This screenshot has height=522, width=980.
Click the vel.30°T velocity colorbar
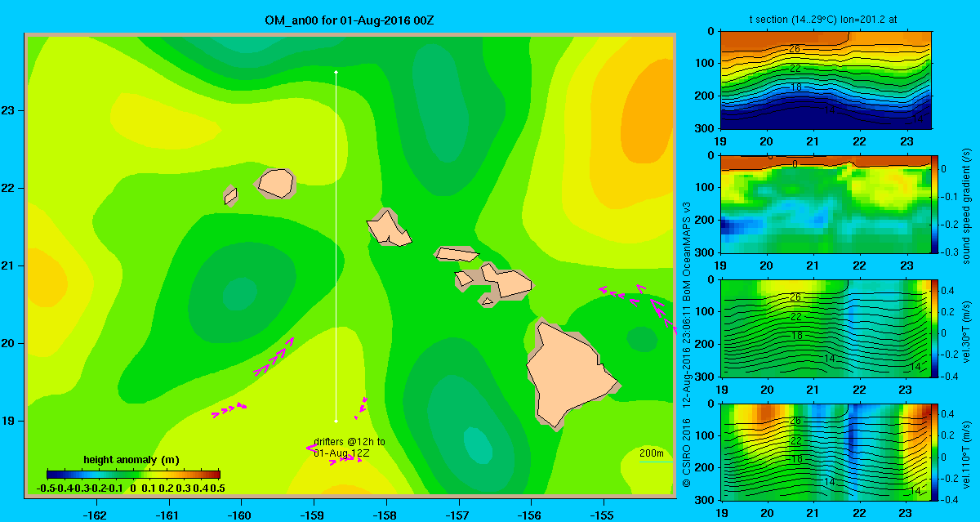click(934, 328)
